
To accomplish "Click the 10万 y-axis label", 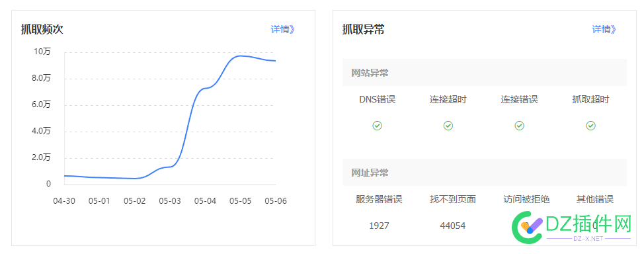I will [43, 52].
